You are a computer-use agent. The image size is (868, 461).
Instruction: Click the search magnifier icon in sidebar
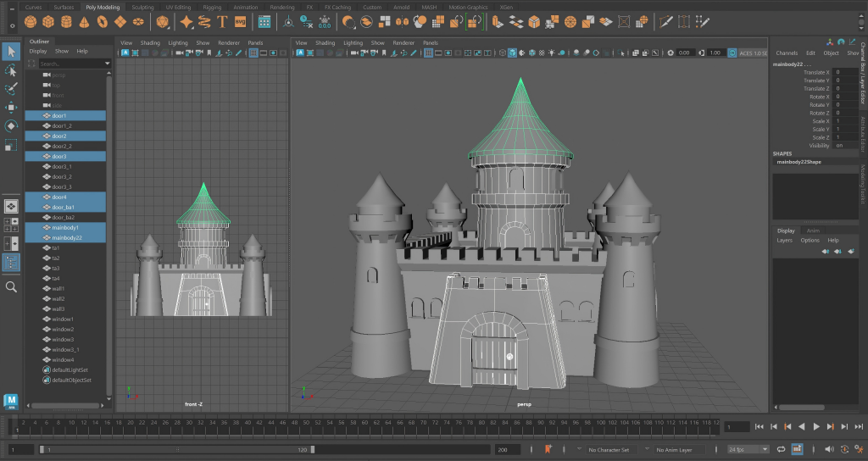coord(11,287)
